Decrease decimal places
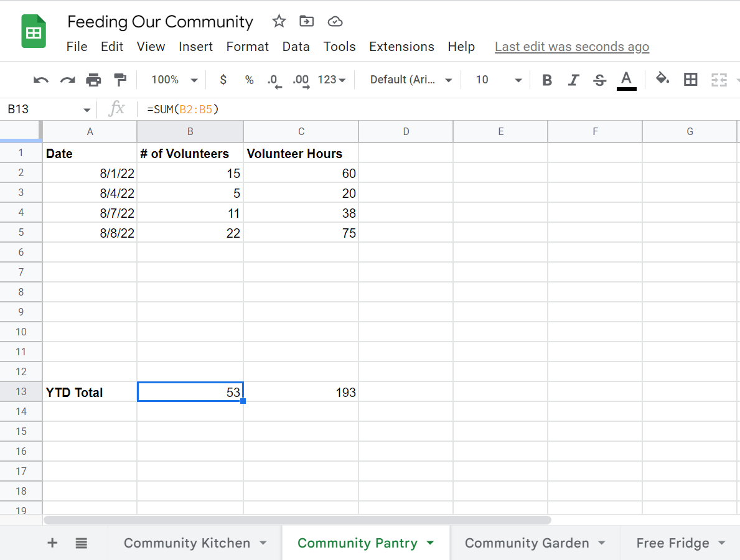740x560 pixels. (273, 80)
